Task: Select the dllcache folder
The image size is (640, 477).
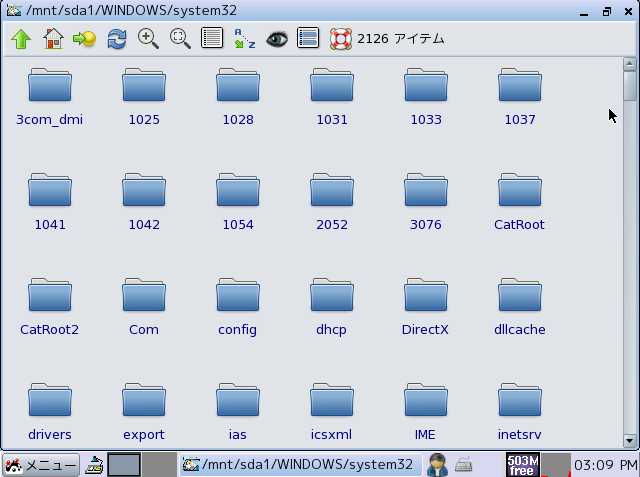Action: click(520, 308)
